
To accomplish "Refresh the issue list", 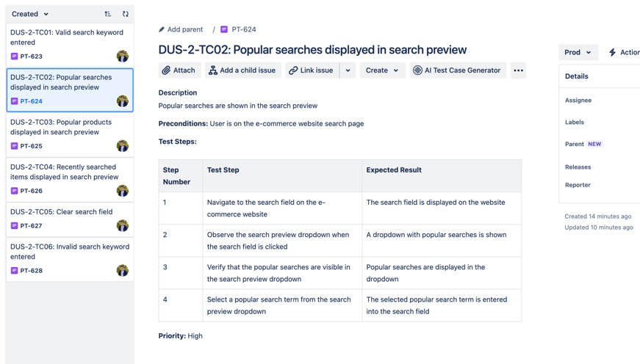I will tap(126, 14).
